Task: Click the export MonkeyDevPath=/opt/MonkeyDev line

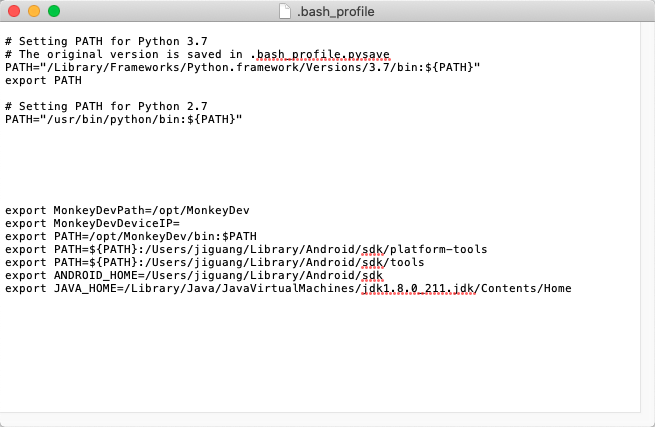Action: (126, 210)
